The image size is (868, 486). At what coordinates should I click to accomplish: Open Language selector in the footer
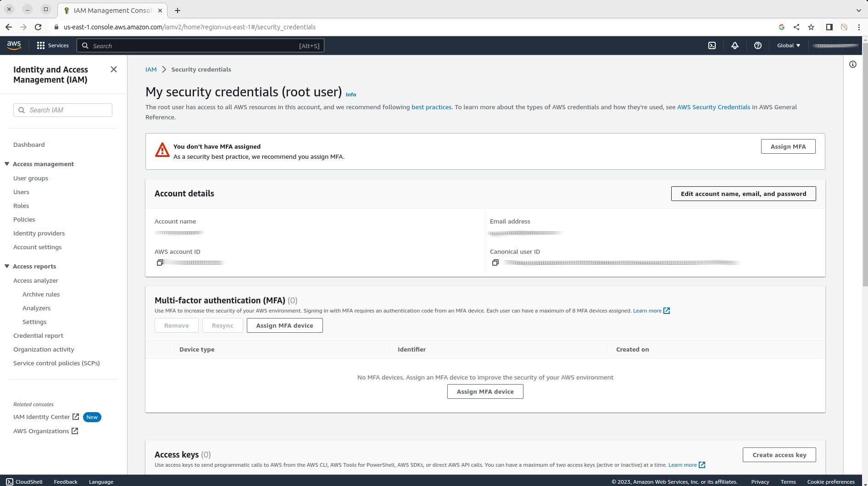click(x=101, y=482)
